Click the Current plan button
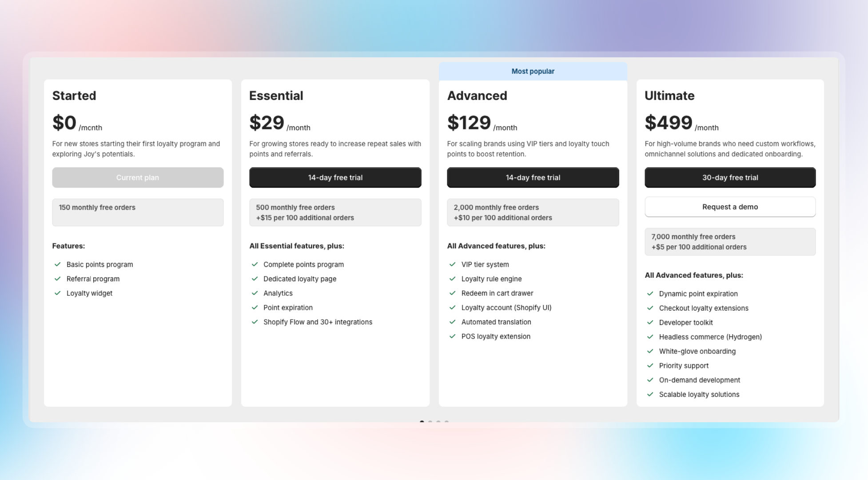The height and width of the screenshot is (480, 868). tap(138, 177)
